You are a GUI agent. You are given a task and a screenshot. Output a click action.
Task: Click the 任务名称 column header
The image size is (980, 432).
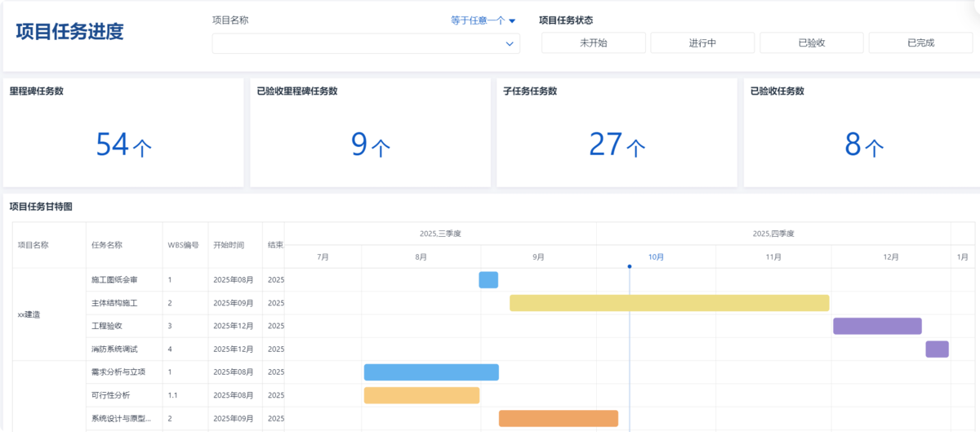(107, 244)
